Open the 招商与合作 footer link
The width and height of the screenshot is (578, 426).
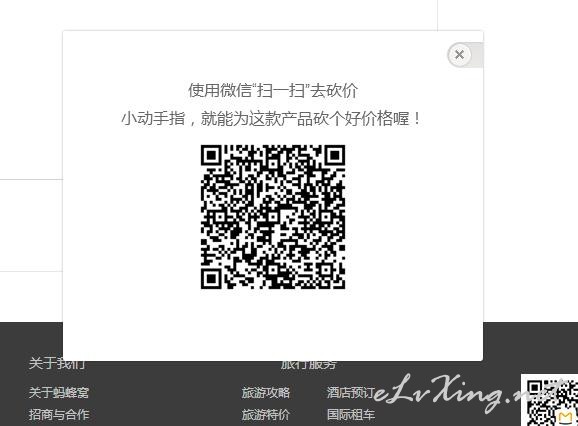(x=59, y=415)
